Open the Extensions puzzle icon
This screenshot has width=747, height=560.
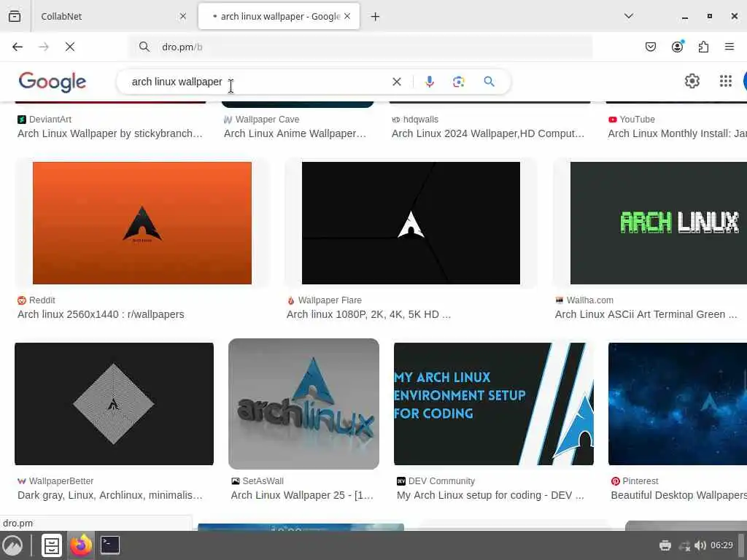pyautogui.click(x=704, y=47)
